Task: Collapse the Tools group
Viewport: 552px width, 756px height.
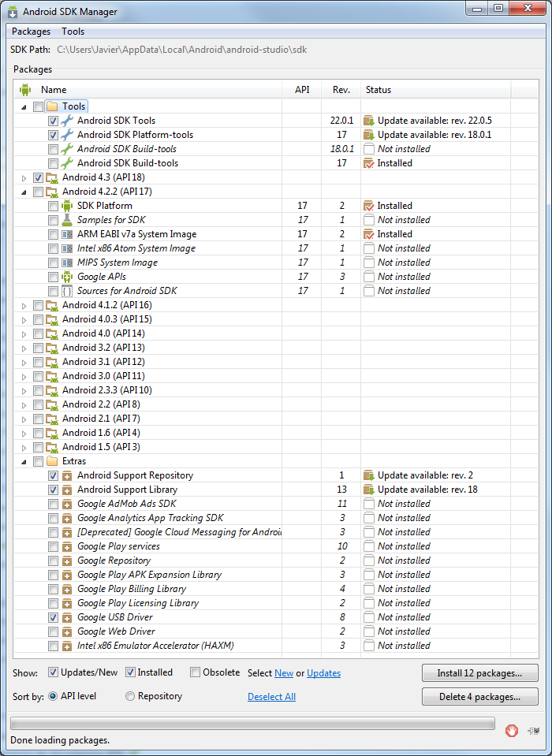Action: (24, 107)
